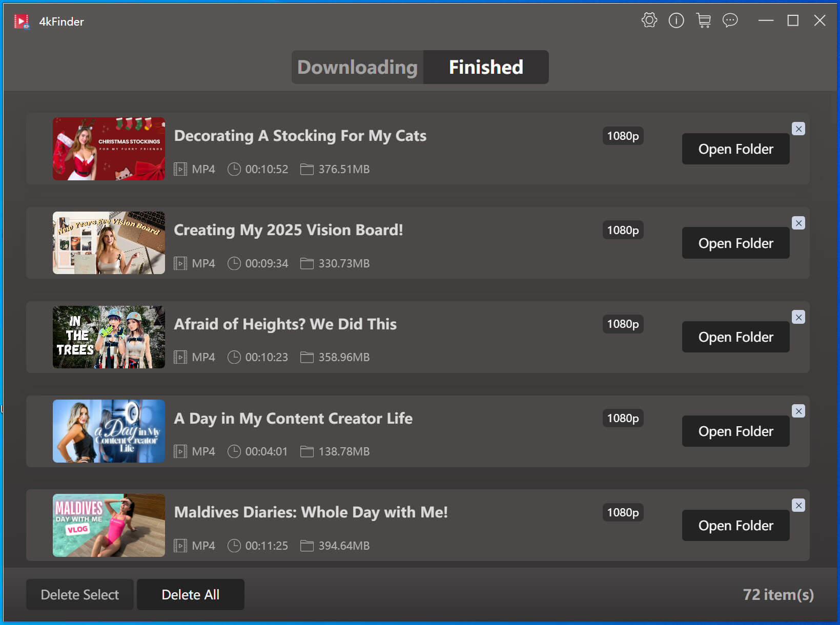Open the settings gear icon
Viewport: 840px width, 625px height.
[649, 20]
